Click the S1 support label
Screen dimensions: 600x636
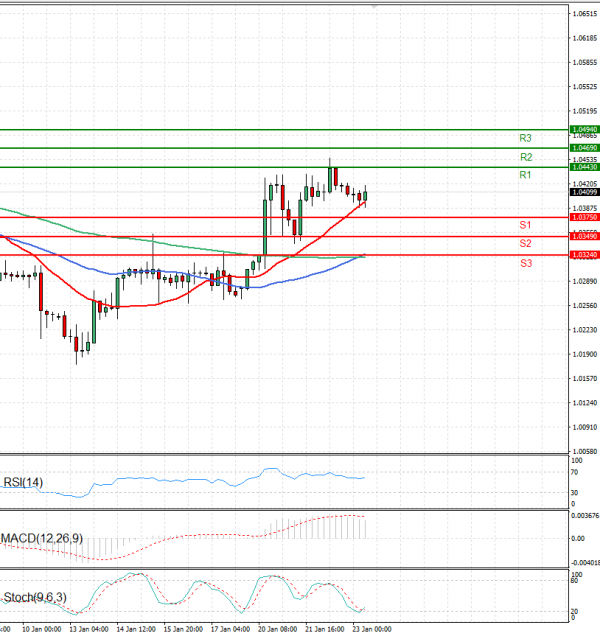coord(525,225)
